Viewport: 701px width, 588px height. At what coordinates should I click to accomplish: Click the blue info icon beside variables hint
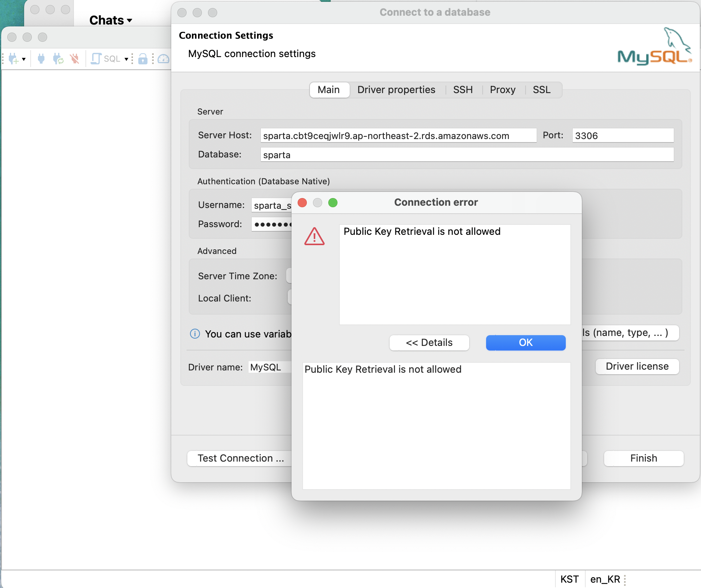click(195, 334)
